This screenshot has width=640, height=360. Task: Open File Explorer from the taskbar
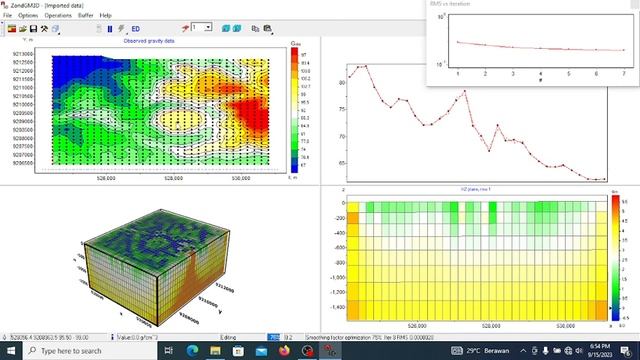pos(215,351)
